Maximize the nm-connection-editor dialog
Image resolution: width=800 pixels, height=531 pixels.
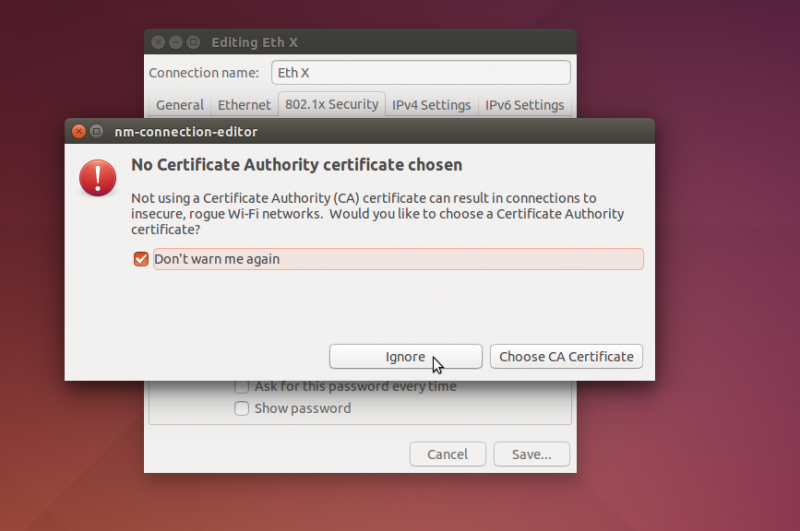(x=96, y=132)
